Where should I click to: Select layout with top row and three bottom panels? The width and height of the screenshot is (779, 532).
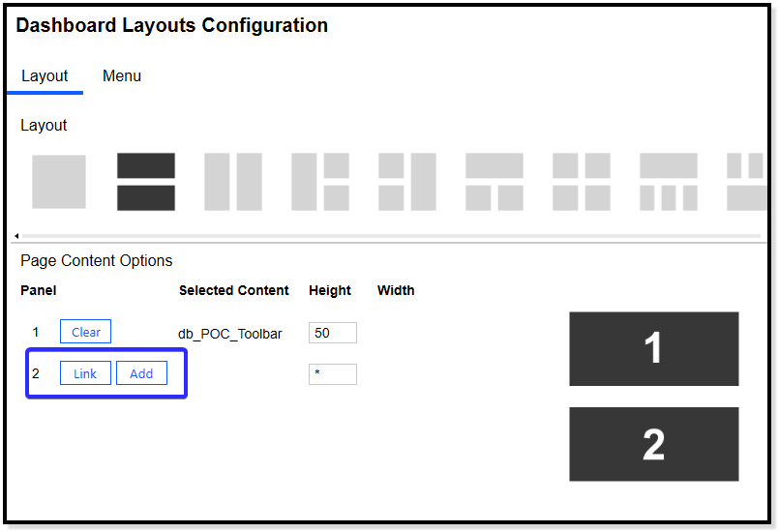click(x=669, y=182)
